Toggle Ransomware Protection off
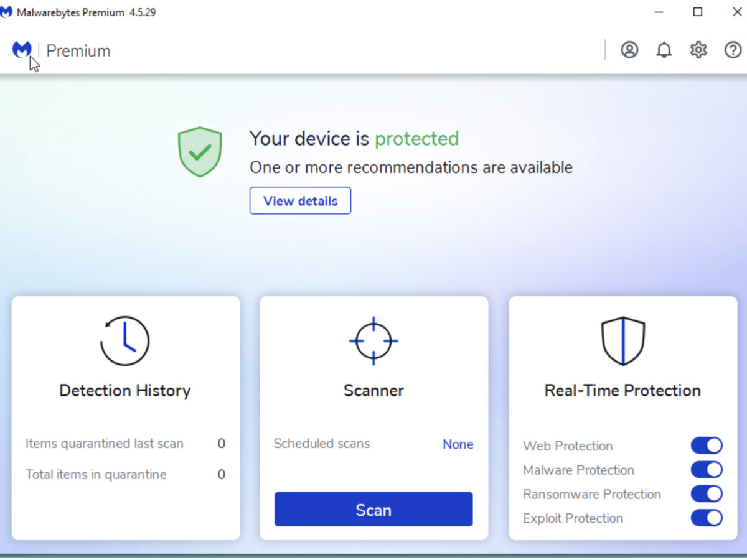The width and height of the screenshot is (747, 560). pos(707,494)
